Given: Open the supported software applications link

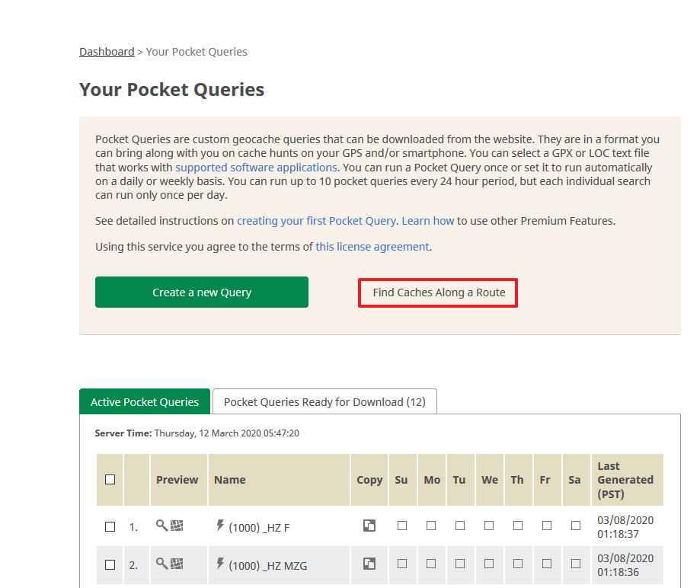Looking at the screenshot, I should click(256, 168).
